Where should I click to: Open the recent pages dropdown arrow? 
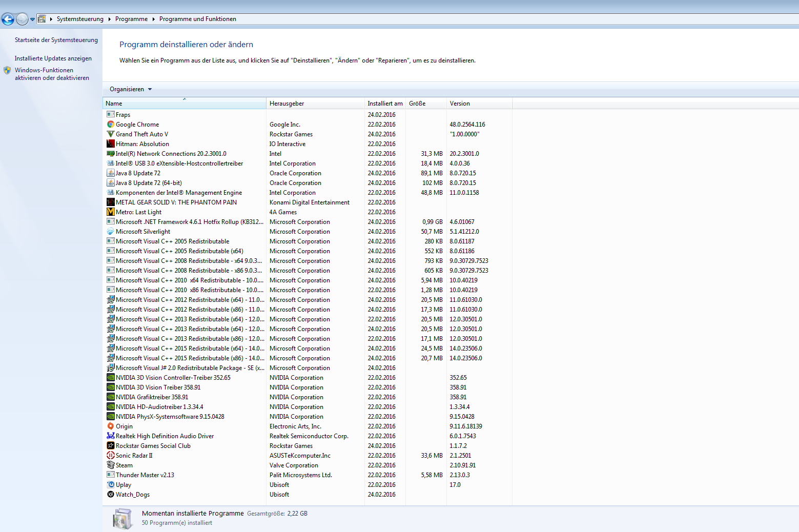(x=32, y=19)
